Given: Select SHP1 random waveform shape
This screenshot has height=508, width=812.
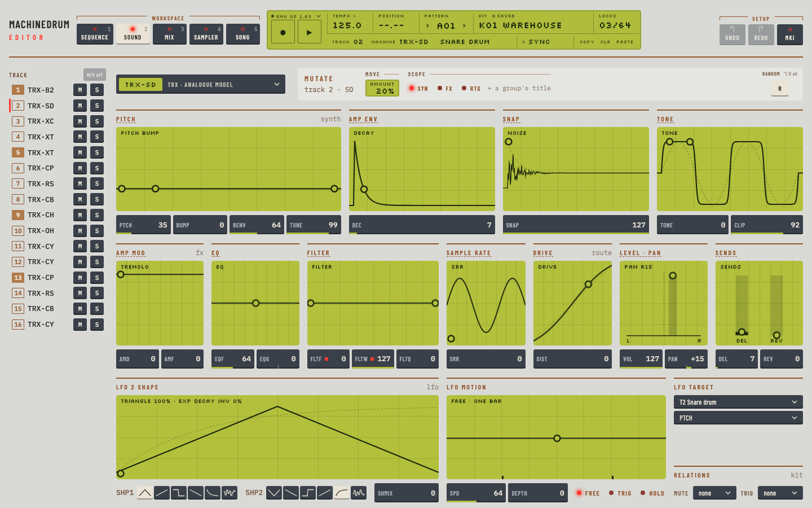Looking at the screenshot, I should (x=230, y=493).
